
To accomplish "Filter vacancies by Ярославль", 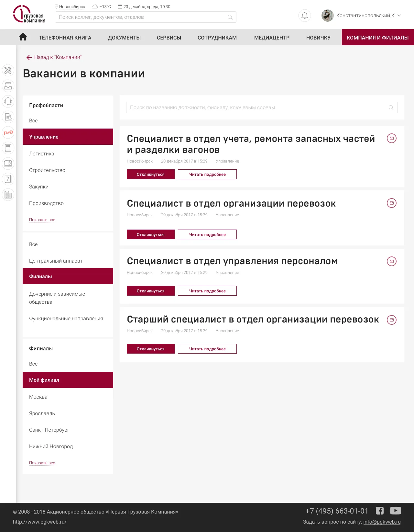I will point(42,413).
